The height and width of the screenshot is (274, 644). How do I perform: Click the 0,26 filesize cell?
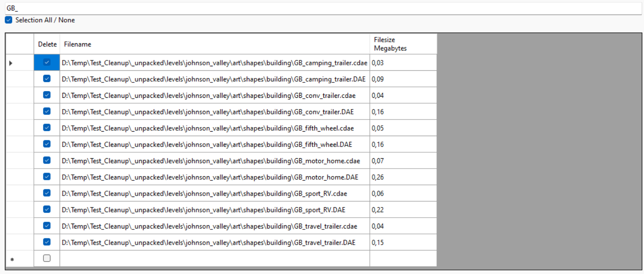tap(403, 177)
